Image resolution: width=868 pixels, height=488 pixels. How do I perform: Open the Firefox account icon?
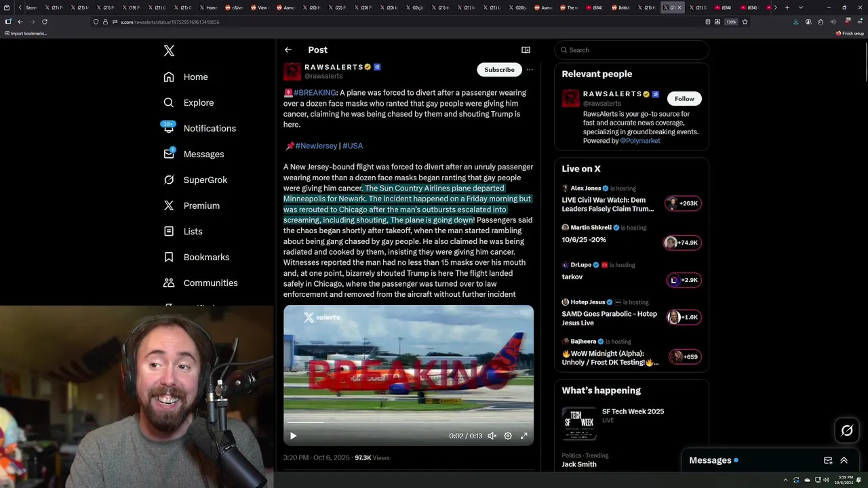coord(808,22)
